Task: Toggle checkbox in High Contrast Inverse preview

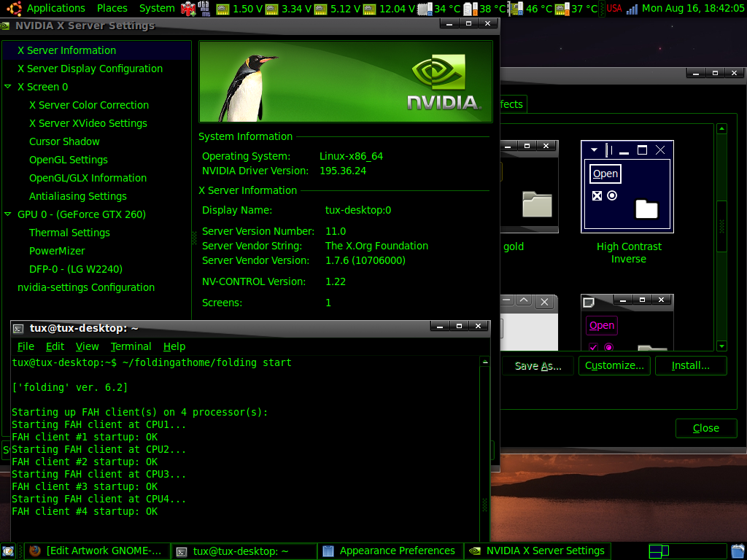Action: pos(597,195)
